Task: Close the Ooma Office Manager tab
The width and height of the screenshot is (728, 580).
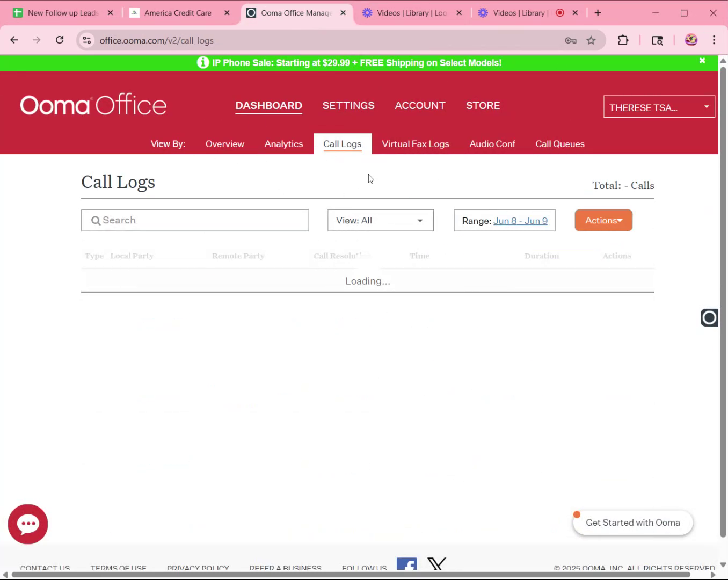Action: [x=344, y=13]
